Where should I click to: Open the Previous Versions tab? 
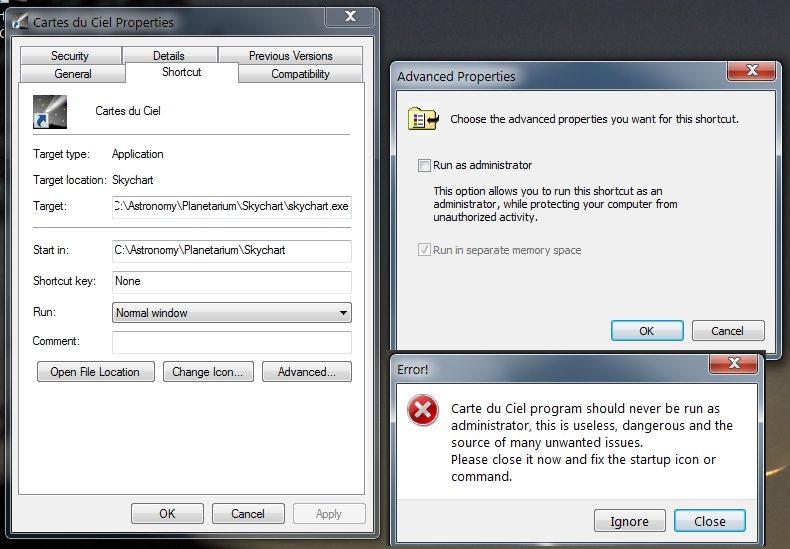click(290, 55)
